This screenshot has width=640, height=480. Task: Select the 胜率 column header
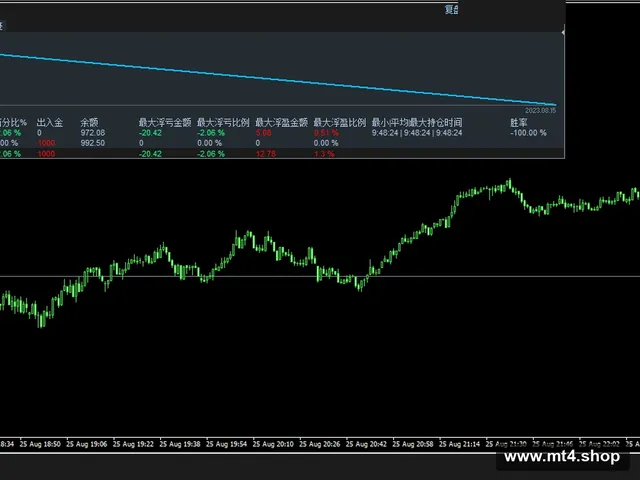click(519, 122)
